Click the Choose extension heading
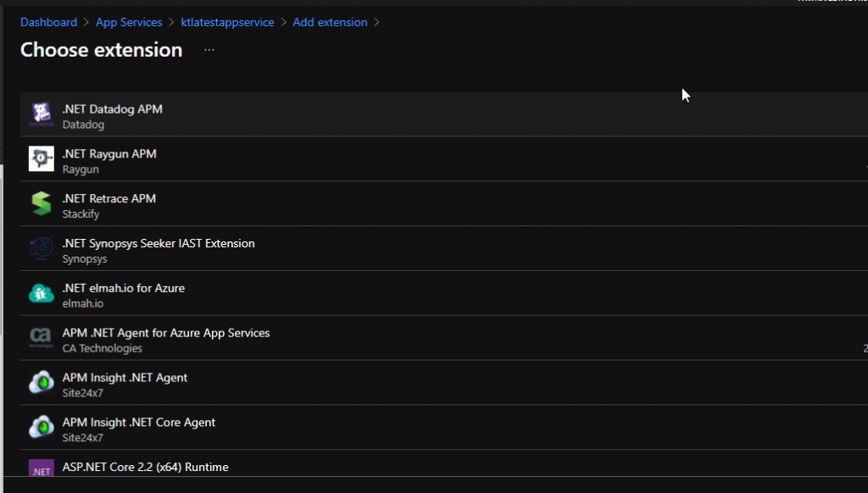The width and height of the screenshot is (868, 493). point(102,50)
